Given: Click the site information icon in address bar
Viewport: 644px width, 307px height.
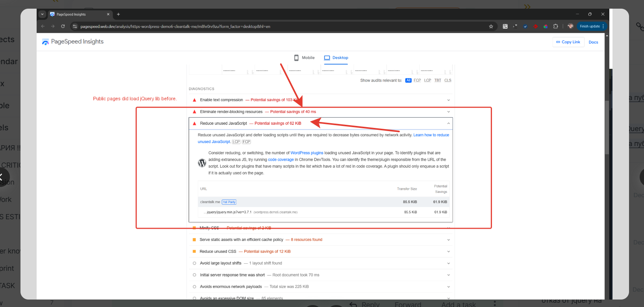Looking at the screenshot, I should (75, 26).
